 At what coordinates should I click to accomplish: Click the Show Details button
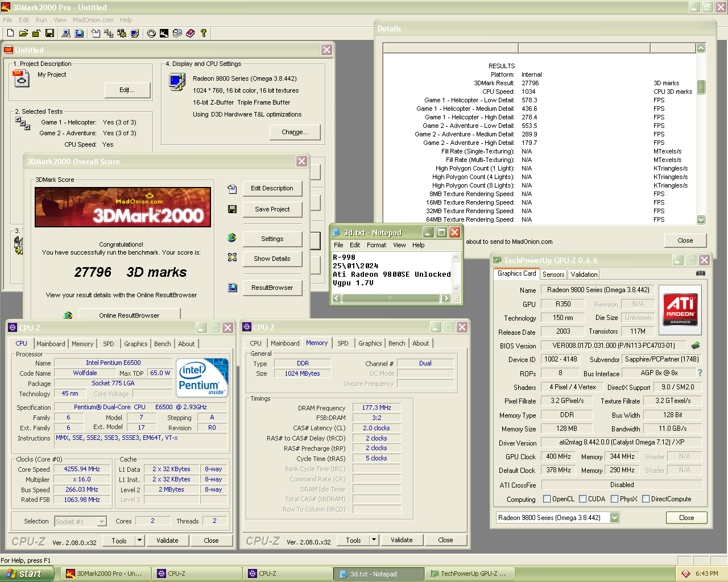(x=272, y=259)
